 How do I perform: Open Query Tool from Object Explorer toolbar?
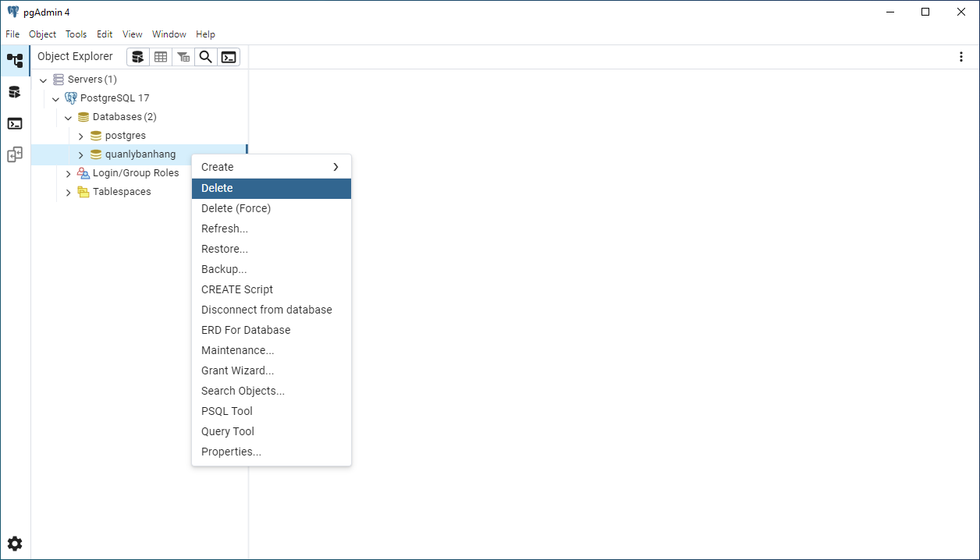tap(138, 57)
